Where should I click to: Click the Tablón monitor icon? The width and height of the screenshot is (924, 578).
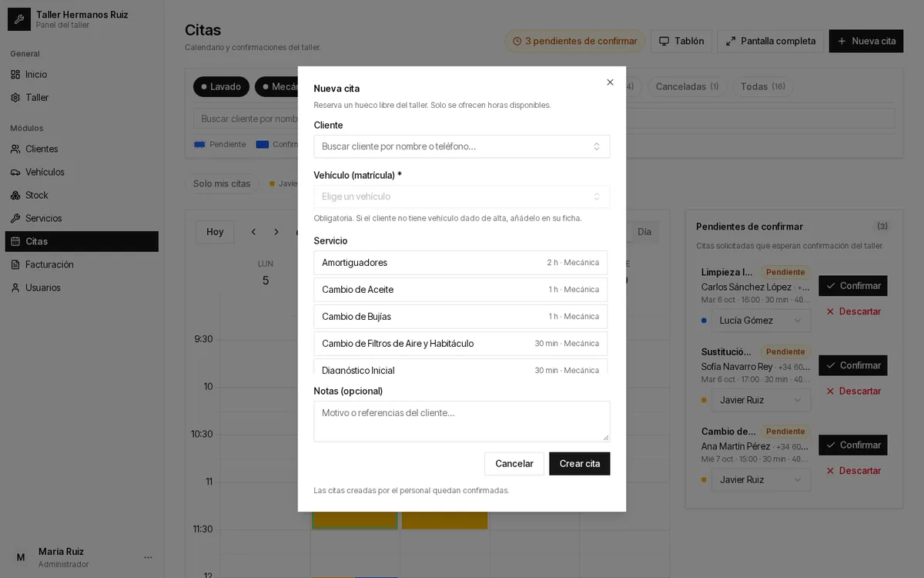(x=664, y=41)
